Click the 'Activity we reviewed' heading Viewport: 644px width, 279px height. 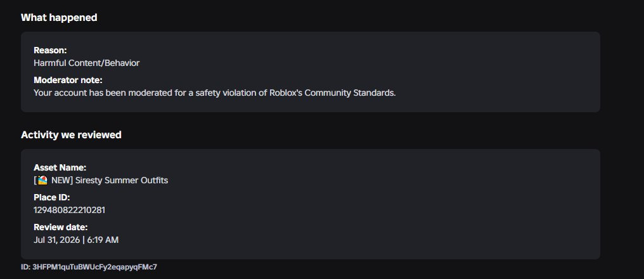(x=71, y=135)
